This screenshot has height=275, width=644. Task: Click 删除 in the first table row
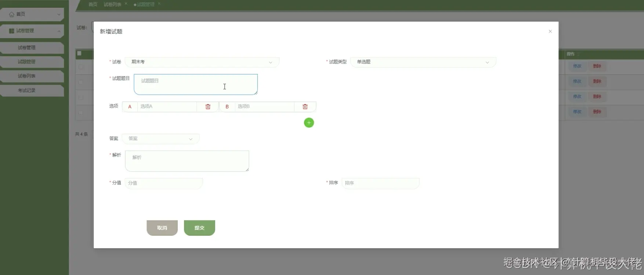click(597, 66)
